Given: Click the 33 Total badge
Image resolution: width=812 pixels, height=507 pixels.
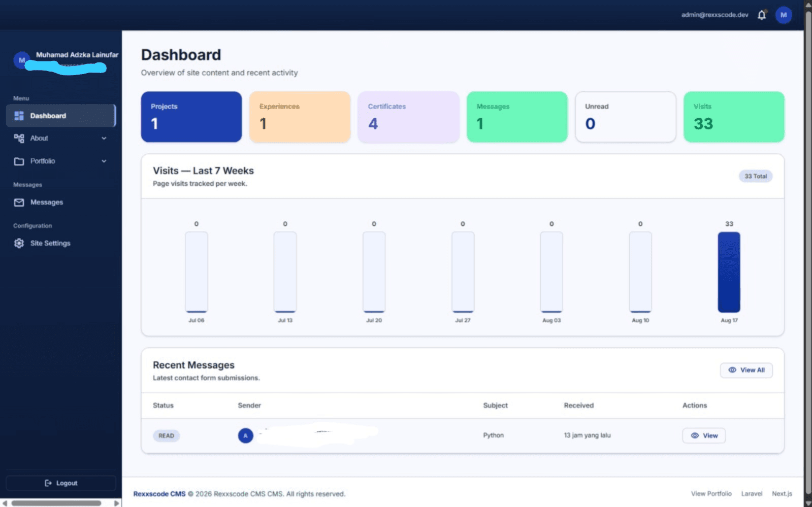Looking at the screenshot, I should pos(756,176).
